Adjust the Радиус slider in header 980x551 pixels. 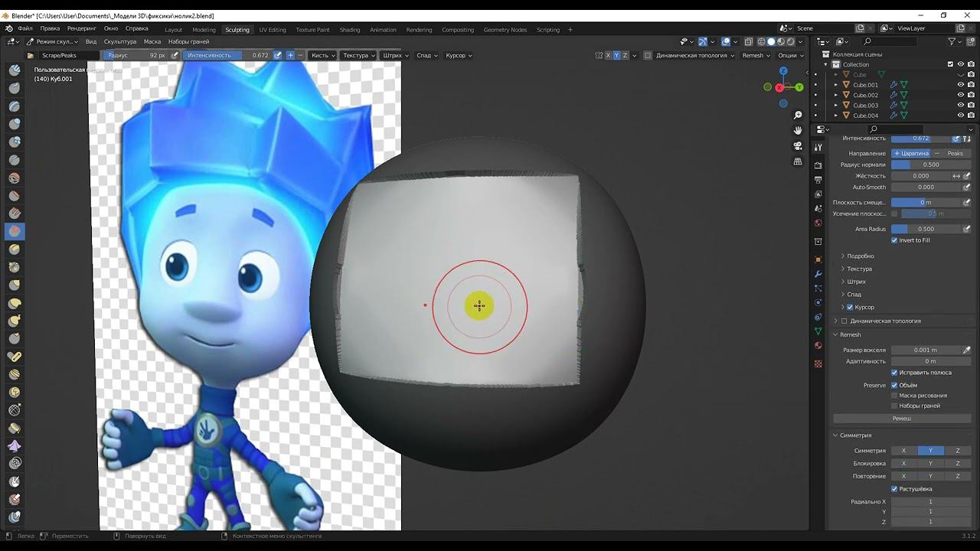point(136,55)
